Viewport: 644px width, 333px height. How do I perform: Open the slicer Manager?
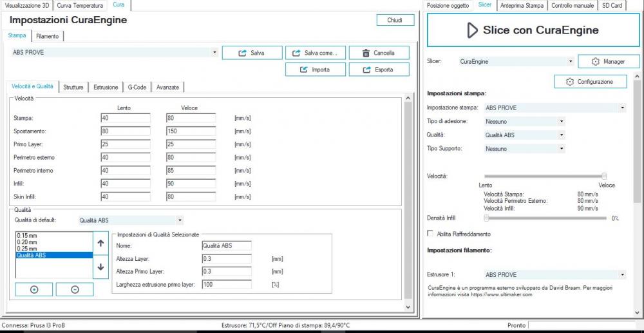[609, 61]
